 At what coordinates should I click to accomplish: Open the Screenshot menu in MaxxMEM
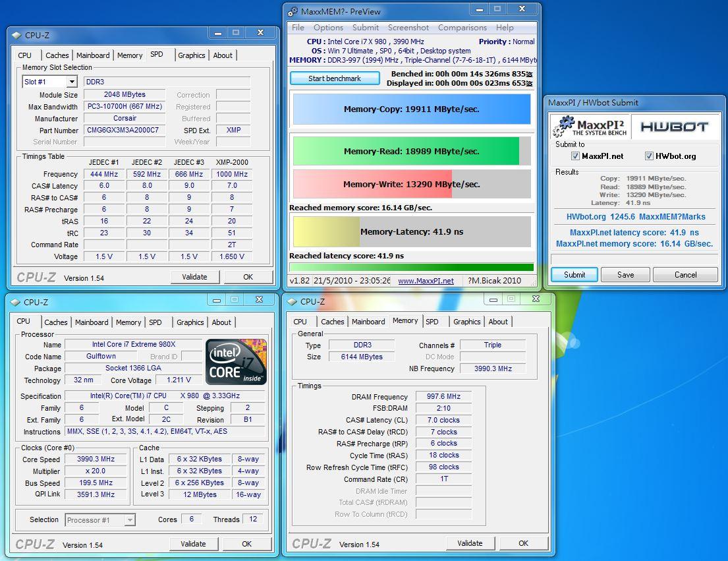[408, 28]
